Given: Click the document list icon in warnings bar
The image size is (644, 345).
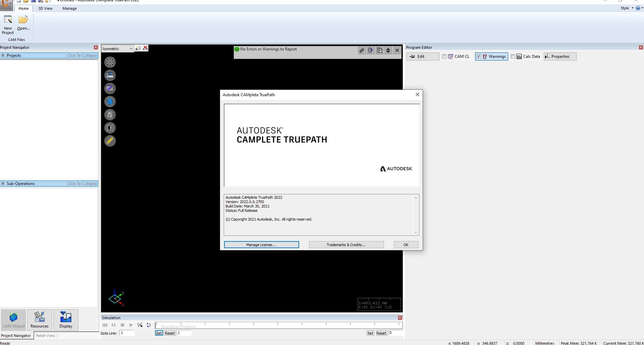Looking at the screenshot, I should pos(379,50).
